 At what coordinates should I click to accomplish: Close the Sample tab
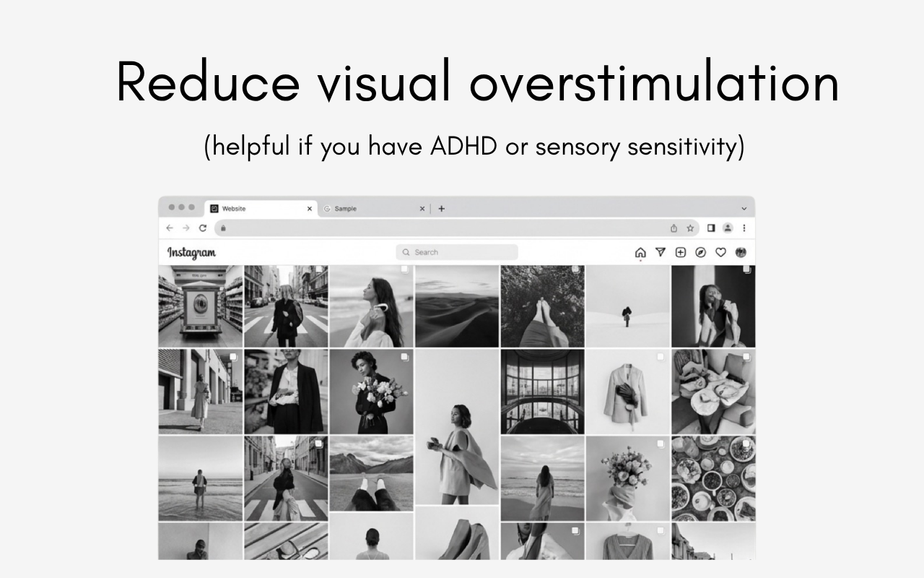pyautogui.click(x=422, y=209)
